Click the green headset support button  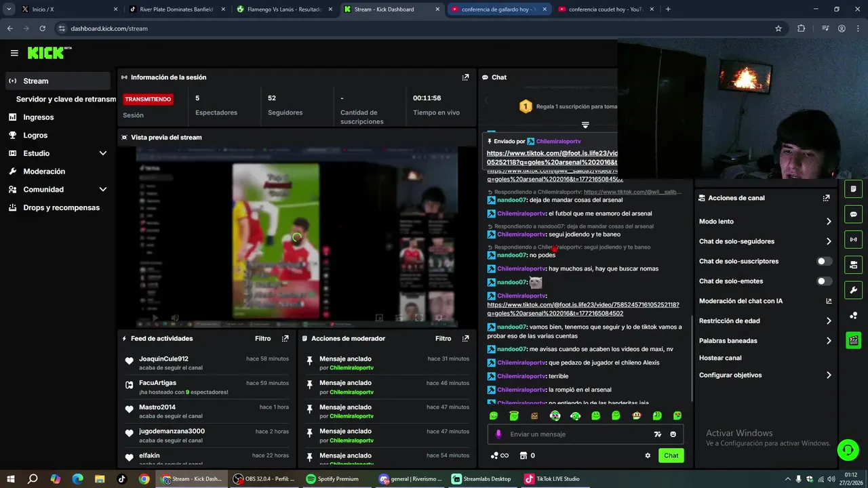tap(847, 449)
